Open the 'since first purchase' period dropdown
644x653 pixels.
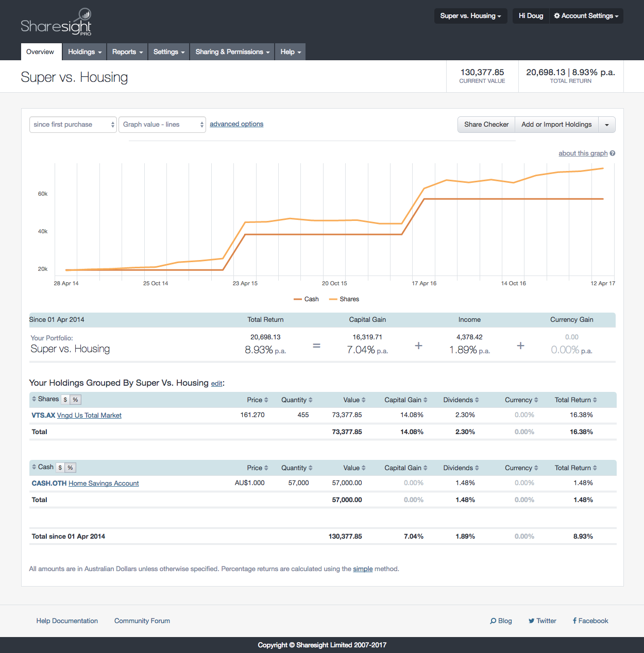pyautogui.click(x=72, y=124)
